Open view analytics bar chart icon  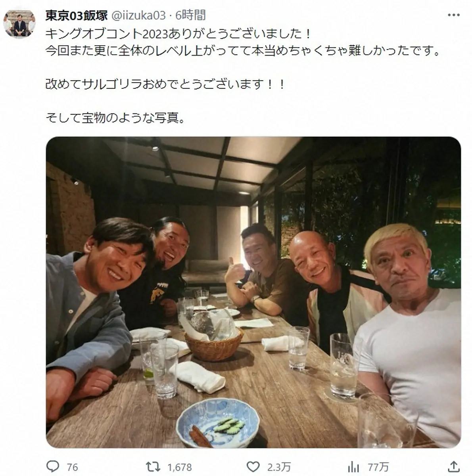(x=353, y=467)
